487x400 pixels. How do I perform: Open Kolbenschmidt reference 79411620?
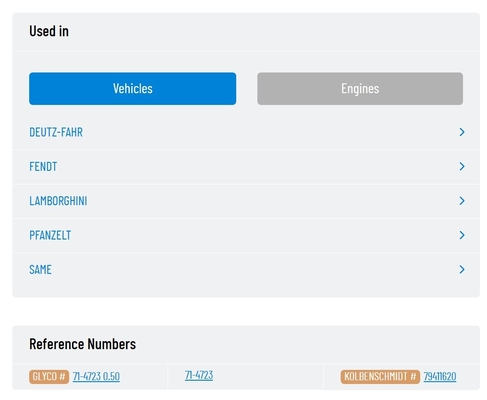coord(440,377)
